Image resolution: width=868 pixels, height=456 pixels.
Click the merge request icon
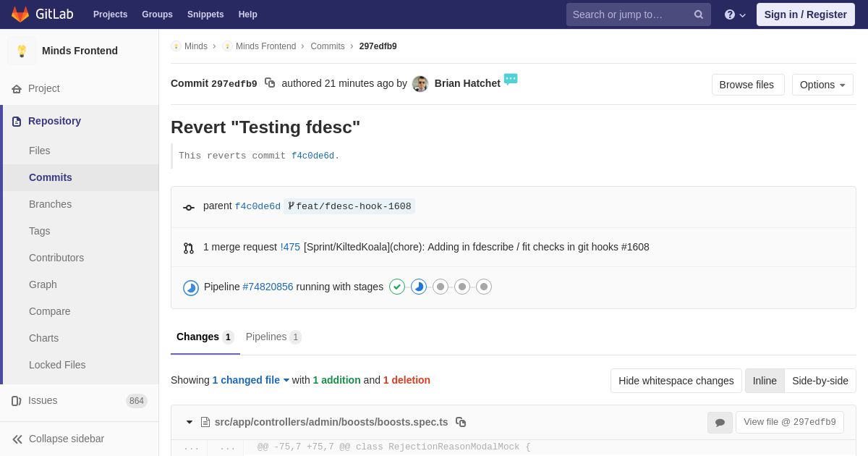(189, 248)
